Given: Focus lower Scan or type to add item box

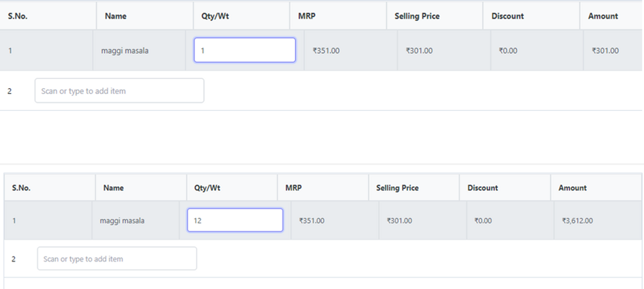Looking at the screenshot, I should [x=117, y=259].
